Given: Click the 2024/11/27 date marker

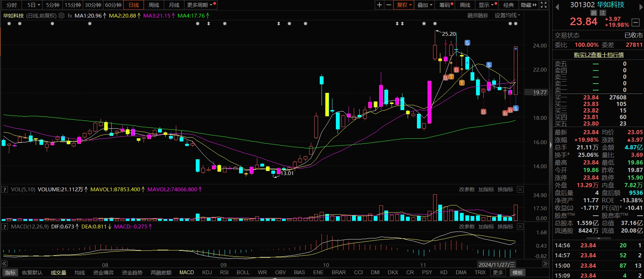Looking at the screenshot, I should point(497,265).
